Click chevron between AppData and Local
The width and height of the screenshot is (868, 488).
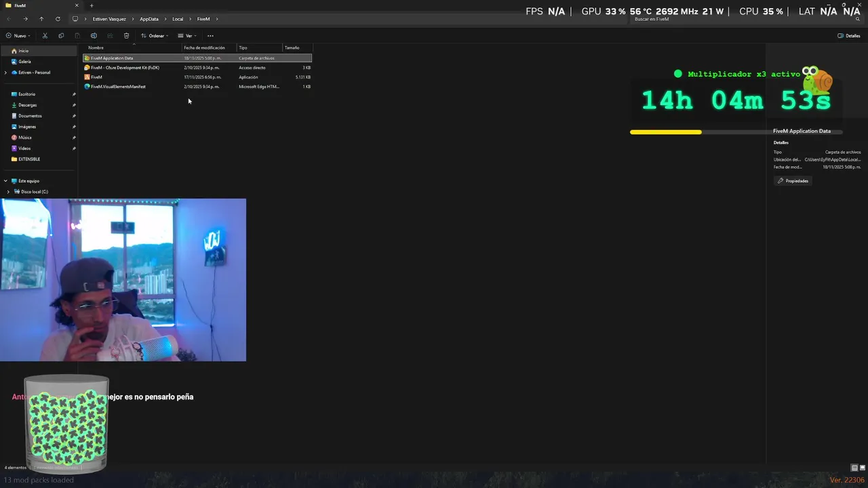(165, 19)
